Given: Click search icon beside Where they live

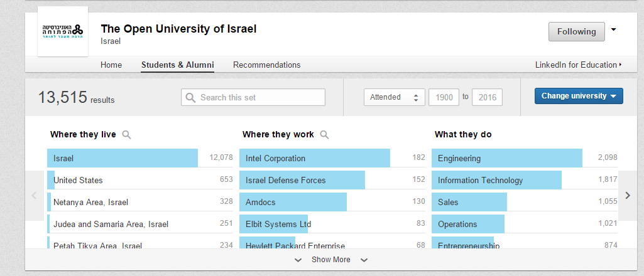Looking at the screenshot, I should 126,134.
